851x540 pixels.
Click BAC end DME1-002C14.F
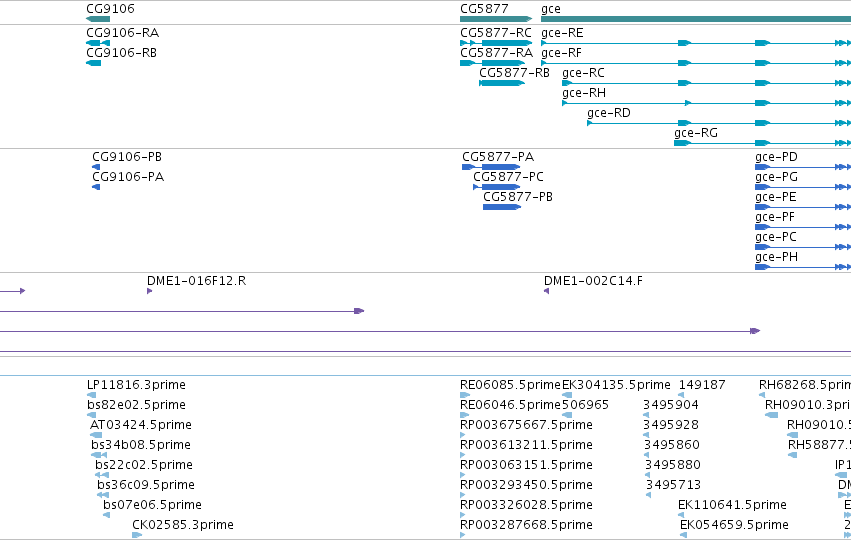pos(593,281)
